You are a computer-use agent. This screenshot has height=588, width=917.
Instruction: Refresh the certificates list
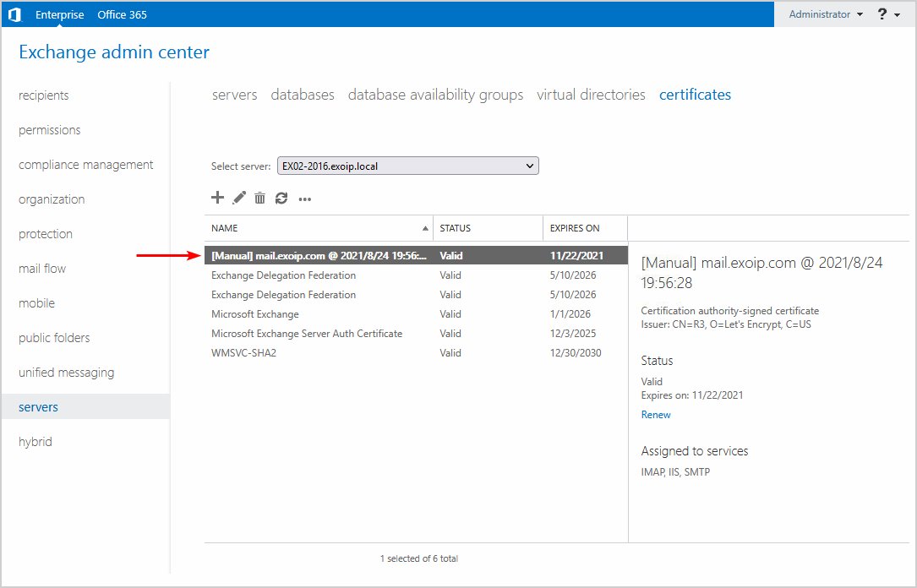281,199
